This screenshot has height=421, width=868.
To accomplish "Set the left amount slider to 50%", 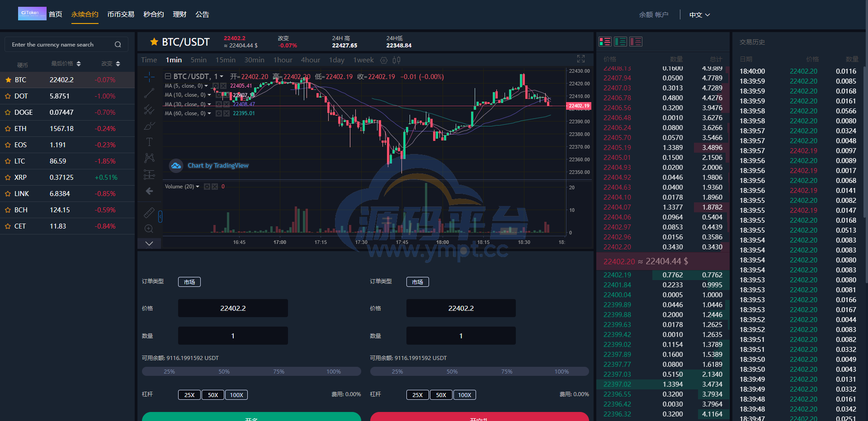I will coord(224,372).
